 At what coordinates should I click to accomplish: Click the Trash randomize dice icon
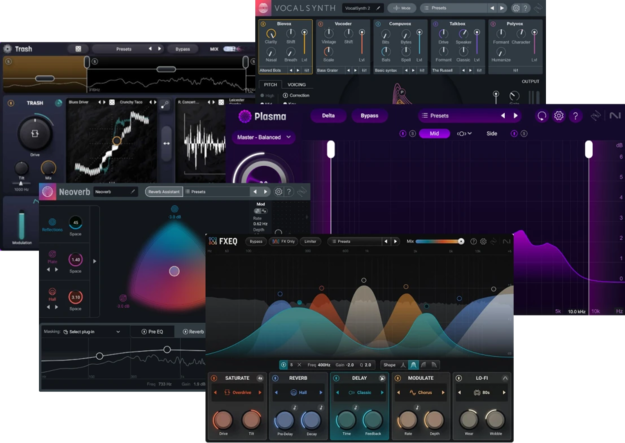(78, 49)
